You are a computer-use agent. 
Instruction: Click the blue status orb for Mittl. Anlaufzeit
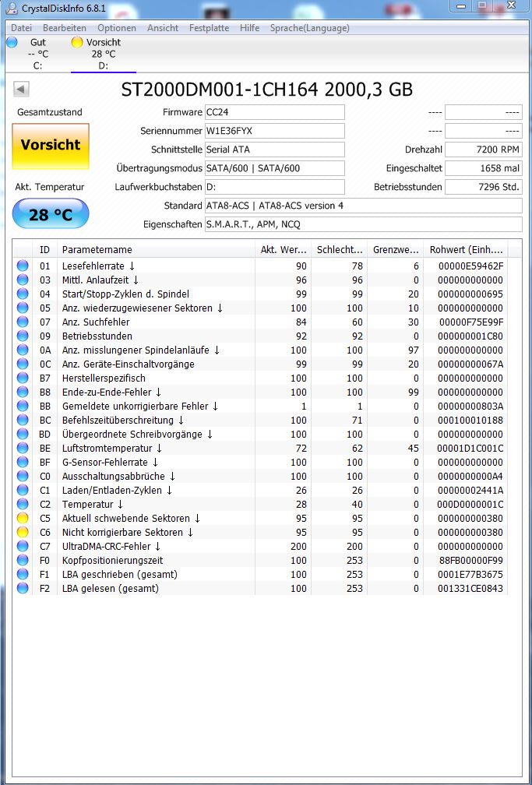click(x=23, y=280)
